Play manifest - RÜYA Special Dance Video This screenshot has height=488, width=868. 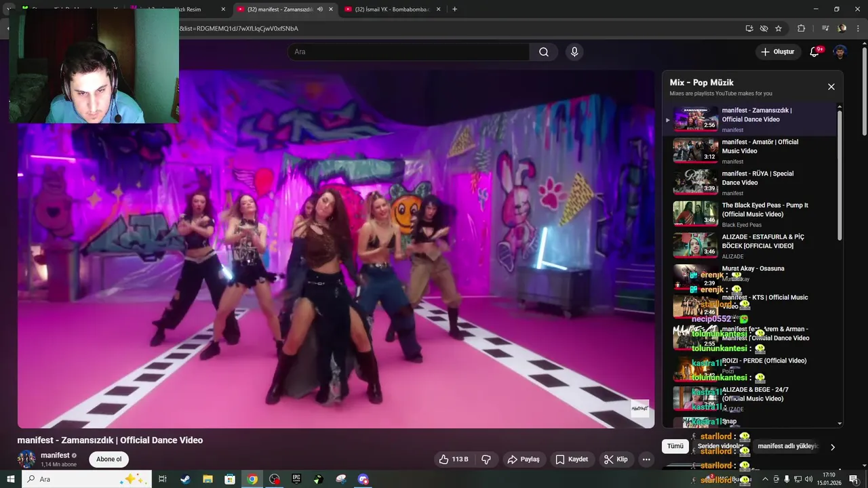(x=749, y=183)
